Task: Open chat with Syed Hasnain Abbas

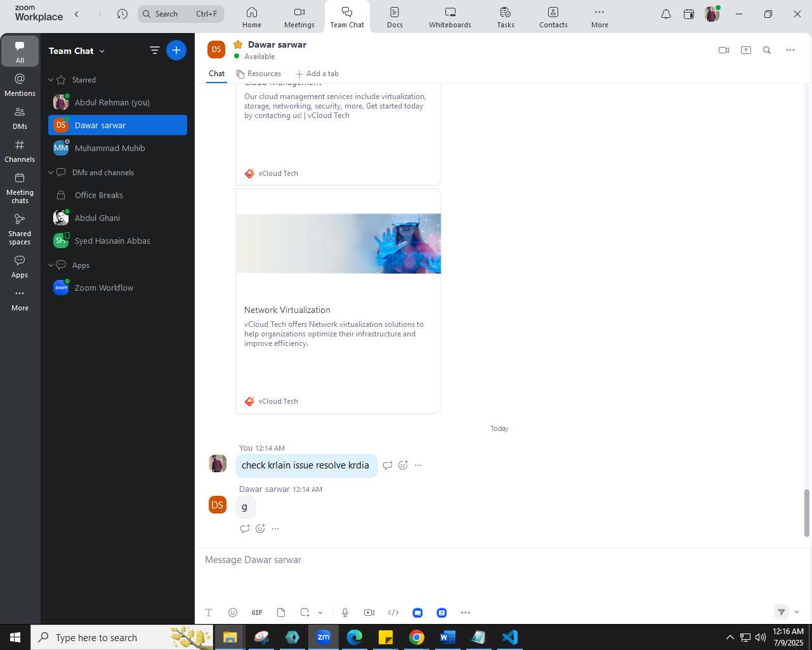Action: pyautogui.click(x=117, y=241)
